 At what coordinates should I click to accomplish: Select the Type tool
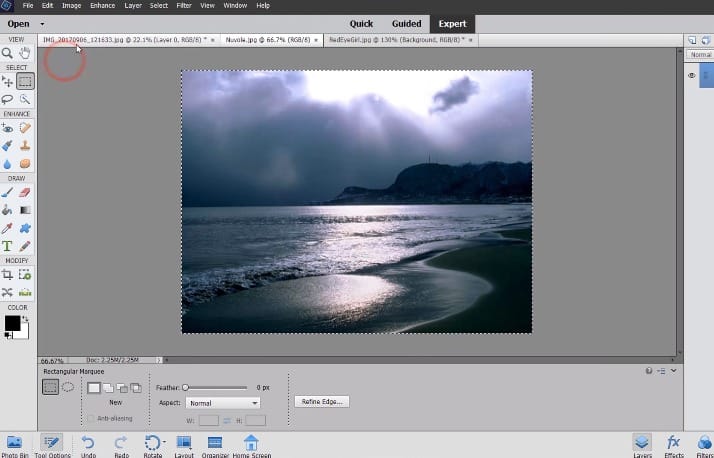click(x=7, y=246)
